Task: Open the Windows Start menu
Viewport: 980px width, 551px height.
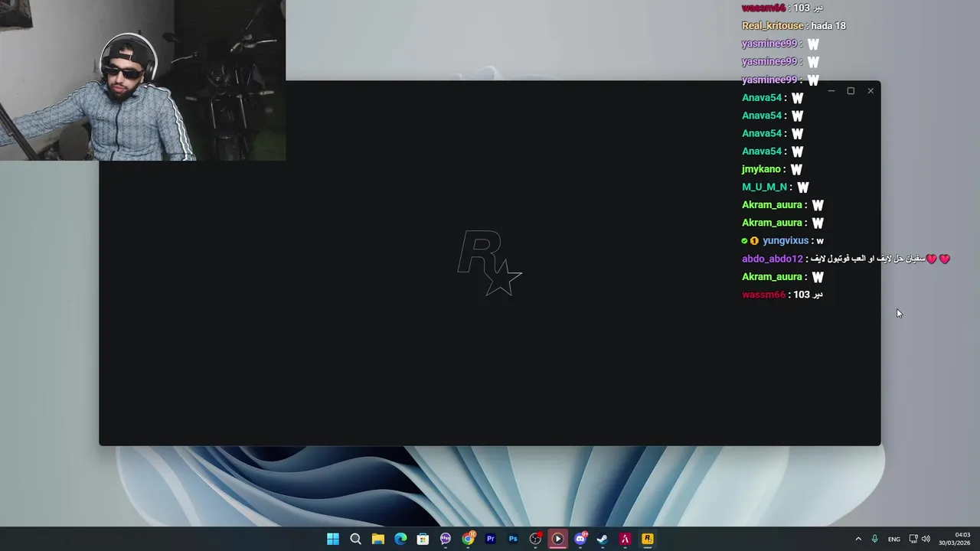Action: click(333, 539)
